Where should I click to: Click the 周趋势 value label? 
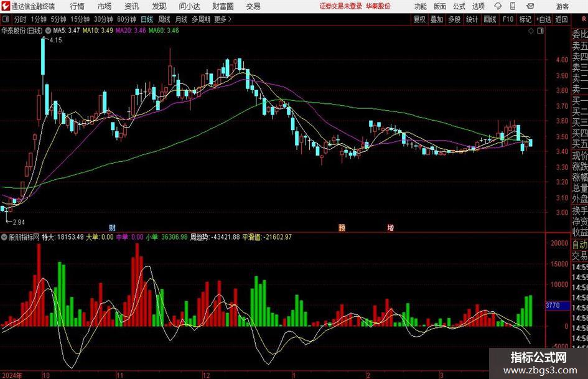(x=215, y=237)
